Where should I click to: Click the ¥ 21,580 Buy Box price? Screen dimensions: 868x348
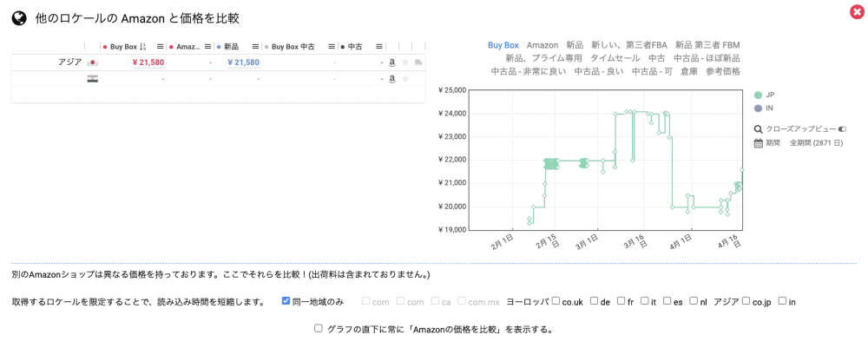(x=147, y=62)
